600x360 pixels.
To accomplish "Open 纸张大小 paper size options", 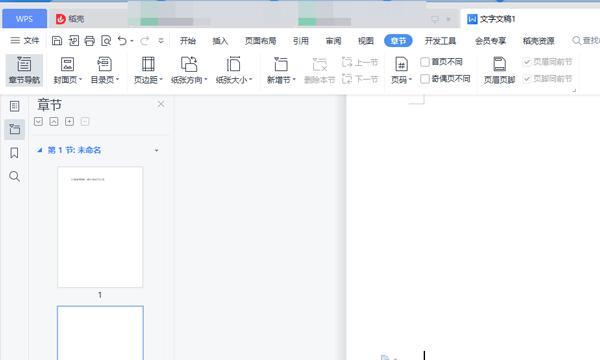I will click(x=233, y=70).
